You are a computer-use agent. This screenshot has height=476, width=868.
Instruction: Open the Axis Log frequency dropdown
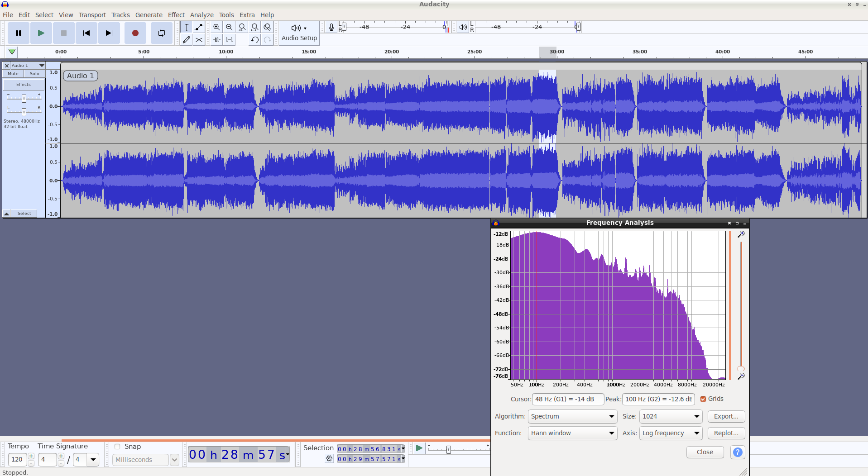[x=671, y=433]
